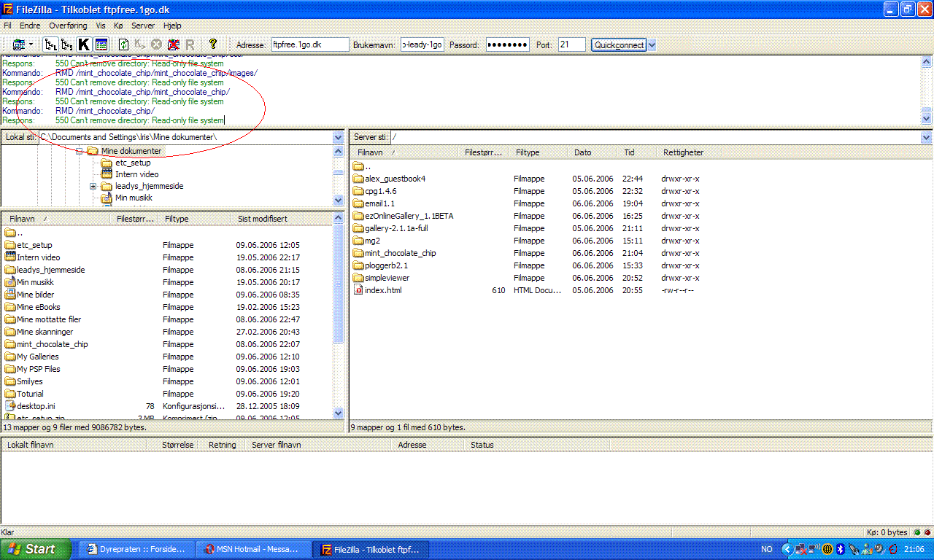Screen dimensions: 934x560
Task: Toggle the remote directory tree view
Action: point(67,44)
